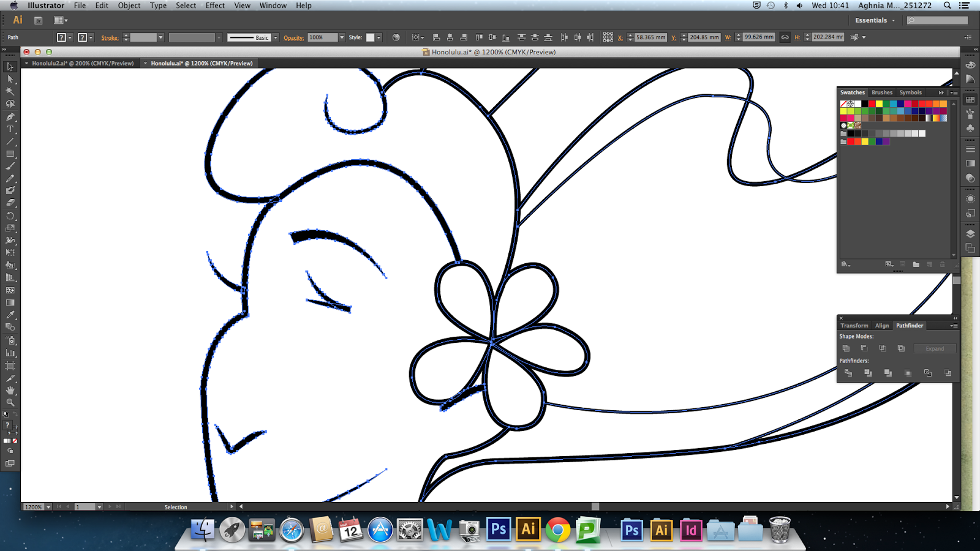The width and height of the screenshot is (980, 551).
Task: Click the Unite shape mode icon
Action: point(846,348)
